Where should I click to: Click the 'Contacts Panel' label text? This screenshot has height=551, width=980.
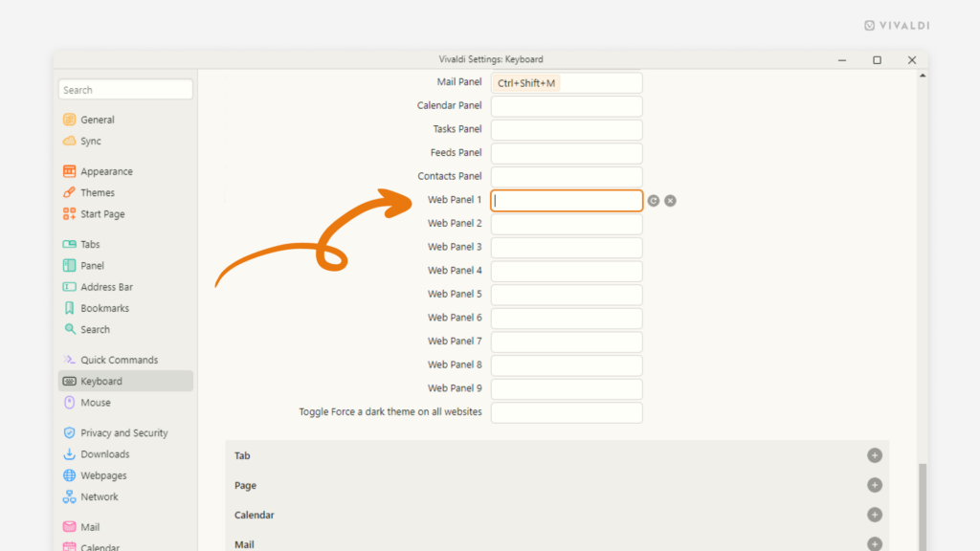coord(450,176)
